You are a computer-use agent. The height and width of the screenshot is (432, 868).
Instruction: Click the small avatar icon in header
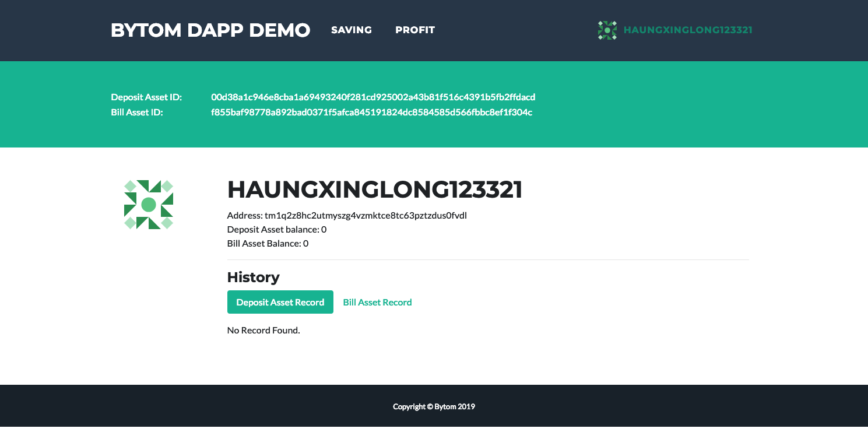point(607,30)
